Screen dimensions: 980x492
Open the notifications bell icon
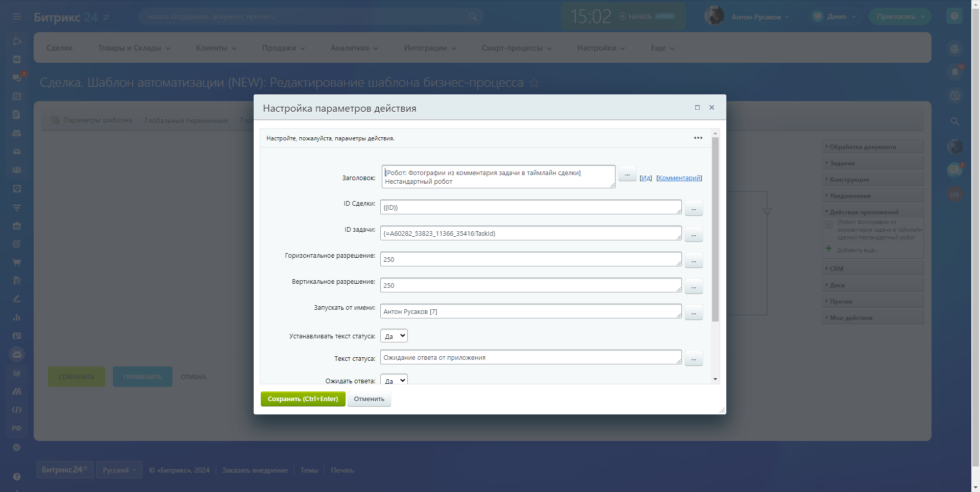point(955,72)
